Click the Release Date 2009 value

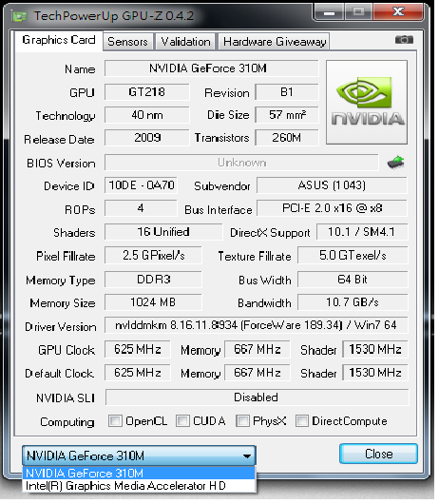pyautogui.click(x=147, y=138)
